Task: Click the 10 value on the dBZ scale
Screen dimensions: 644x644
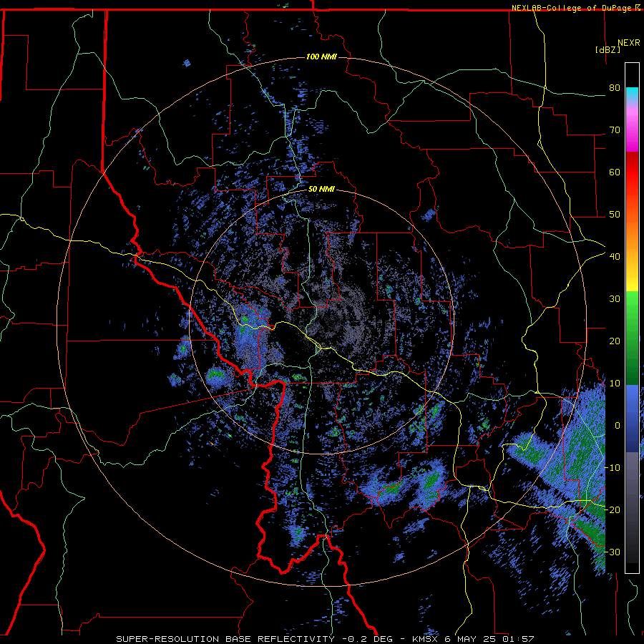Action: click(615, 384)
